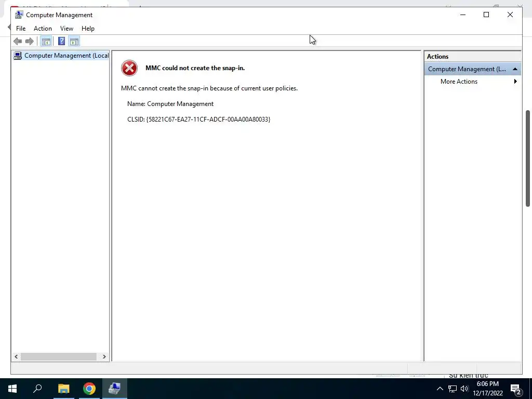Select Computer Management (Local) tree node
Screen dimensions: 532x399
61,56
